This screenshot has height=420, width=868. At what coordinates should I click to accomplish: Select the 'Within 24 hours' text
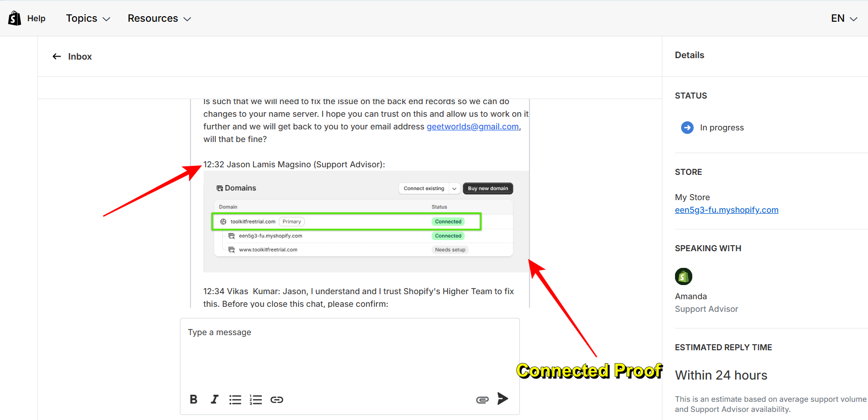coord(721,375)
